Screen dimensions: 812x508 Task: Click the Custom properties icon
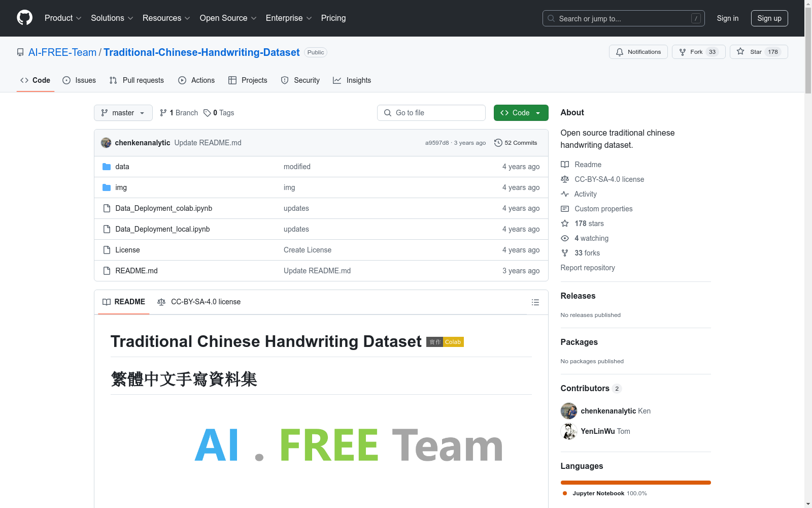point(565,209)
